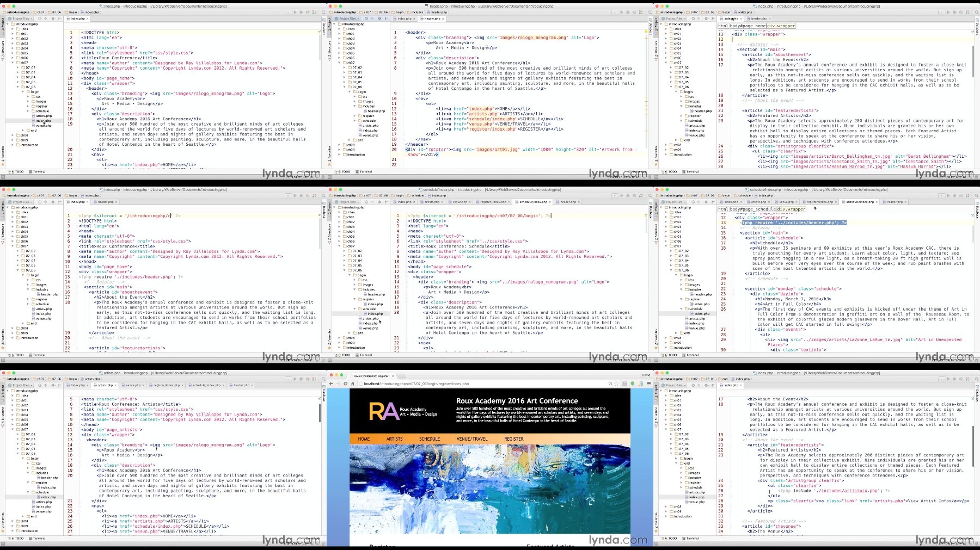Click the zoom magnifier icon in address bar
This screenshot has height=550, width=980.
[x=610, y=384]
